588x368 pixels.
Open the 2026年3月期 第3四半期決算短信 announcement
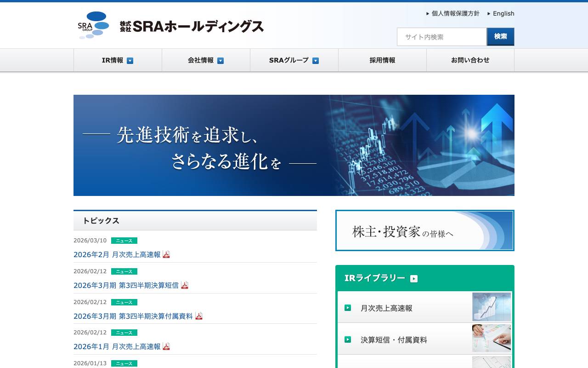click(124, 285)
